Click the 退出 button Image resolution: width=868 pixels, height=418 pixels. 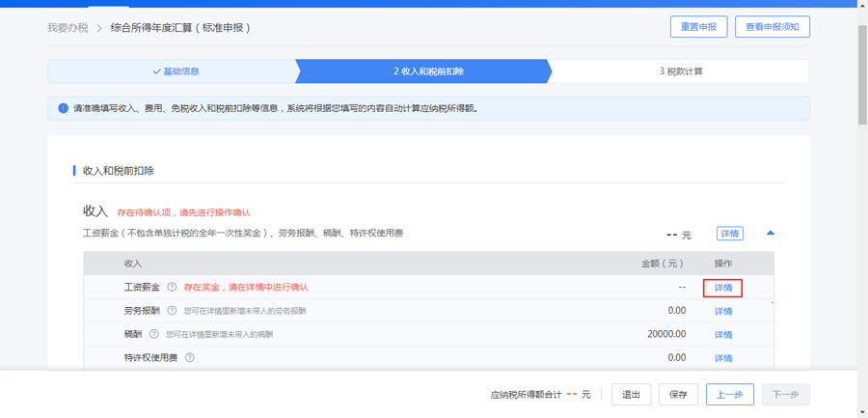coord(631,395)
